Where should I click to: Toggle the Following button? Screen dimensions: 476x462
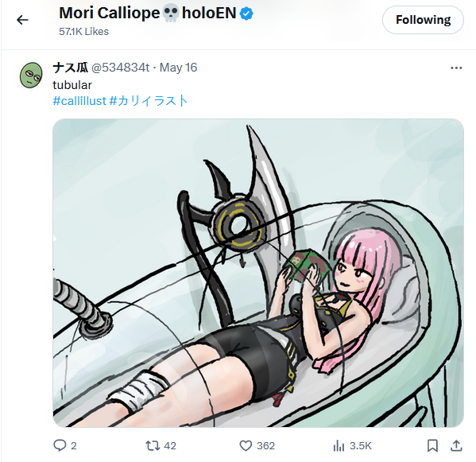click(423, 20)
